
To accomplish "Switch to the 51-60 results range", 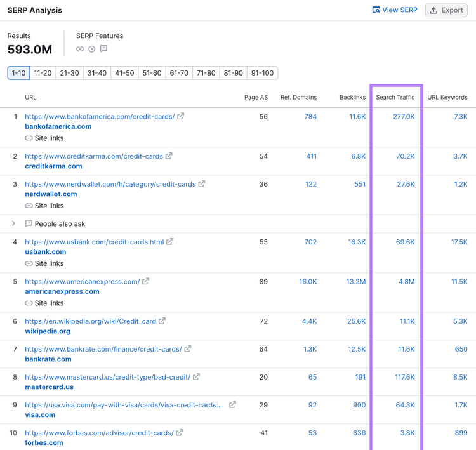I will [x=152, y=73].
